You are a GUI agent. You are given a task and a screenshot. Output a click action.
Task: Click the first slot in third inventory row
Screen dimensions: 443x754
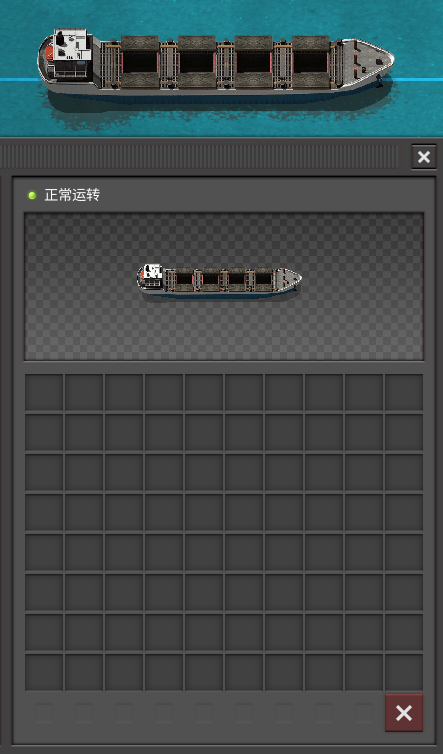click(x=44, y=472)
